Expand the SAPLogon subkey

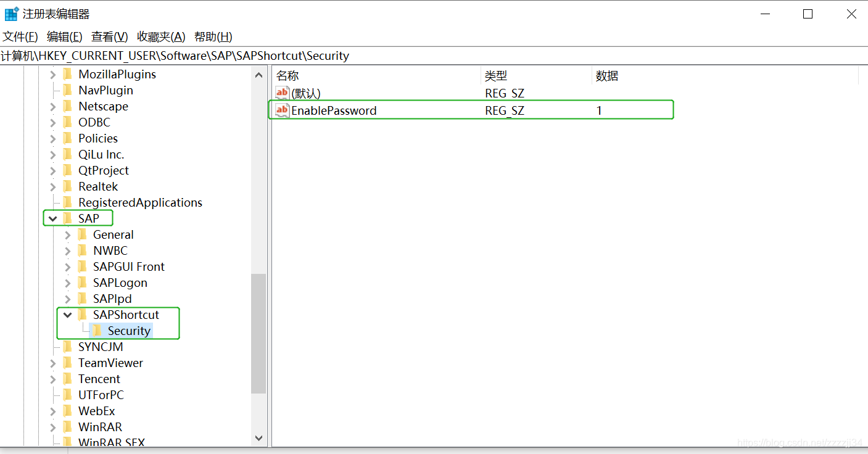68,283
